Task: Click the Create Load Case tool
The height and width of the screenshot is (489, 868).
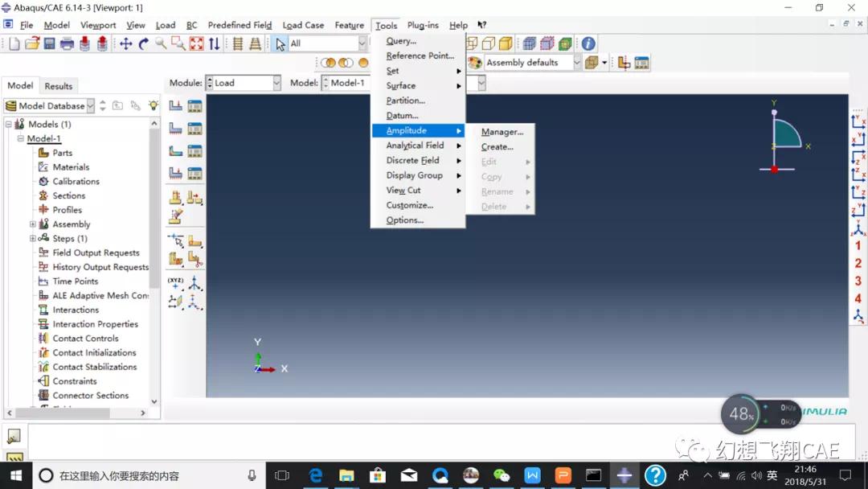Action: (175, 174)
